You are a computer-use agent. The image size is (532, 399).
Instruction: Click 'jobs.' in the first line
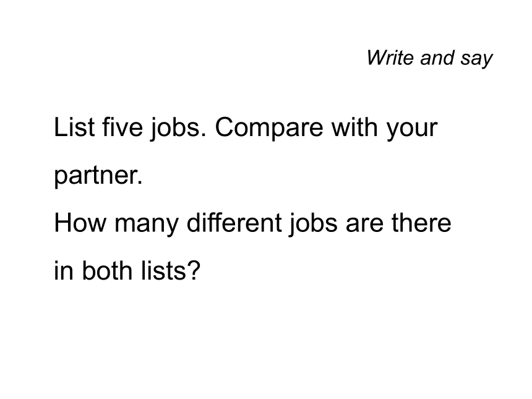[178, 129]
